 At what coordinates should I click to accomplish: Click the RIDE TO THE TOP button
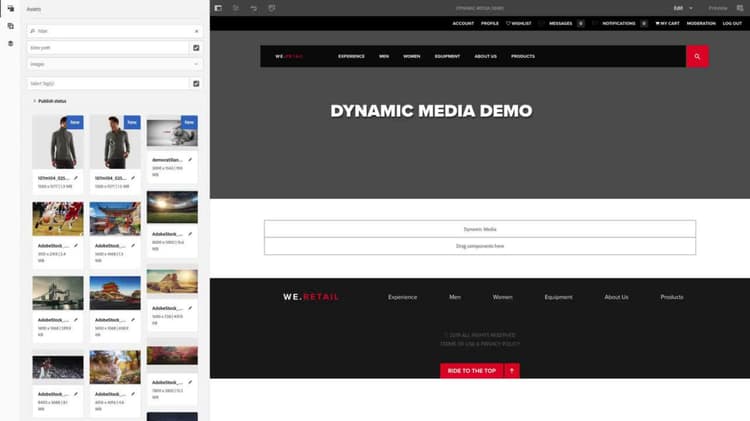[x=472, y=371]
